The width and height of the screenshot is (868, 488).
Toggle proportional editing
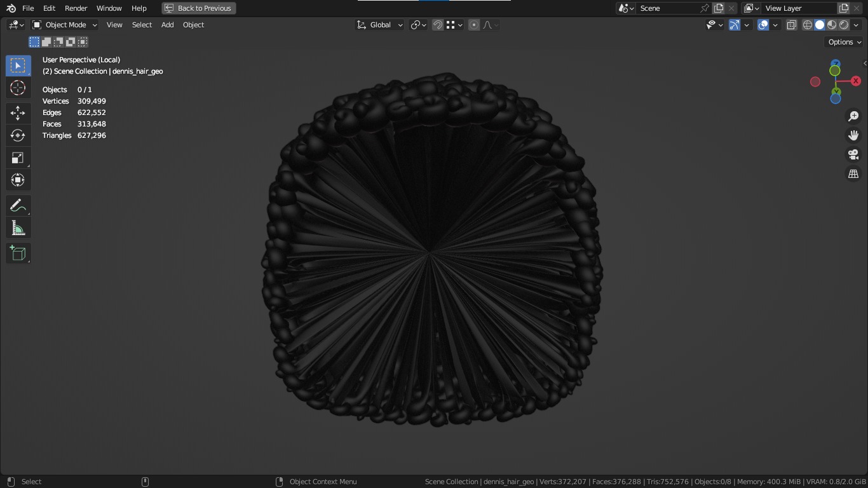(474, 25)
